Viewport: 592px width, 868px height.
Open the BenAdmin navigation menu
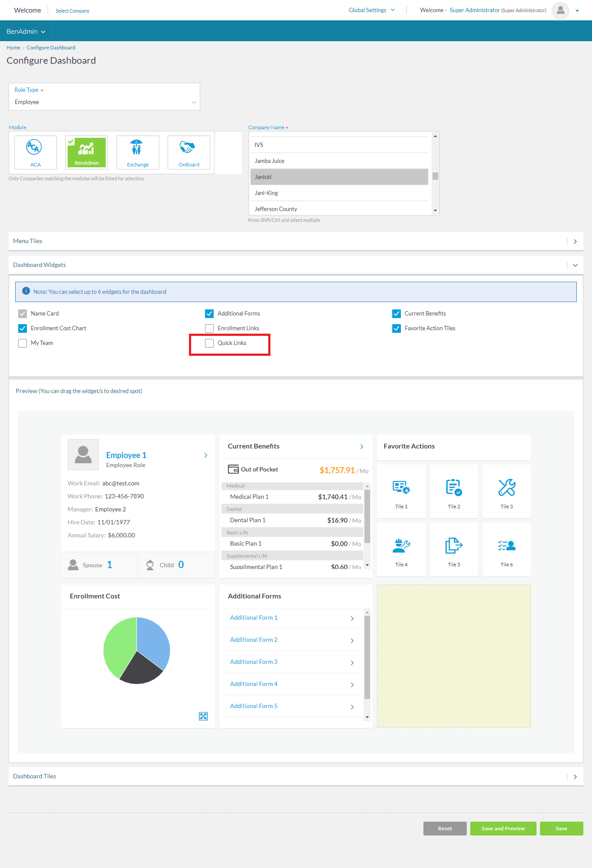pyautogui.click(x=26, y=32)
